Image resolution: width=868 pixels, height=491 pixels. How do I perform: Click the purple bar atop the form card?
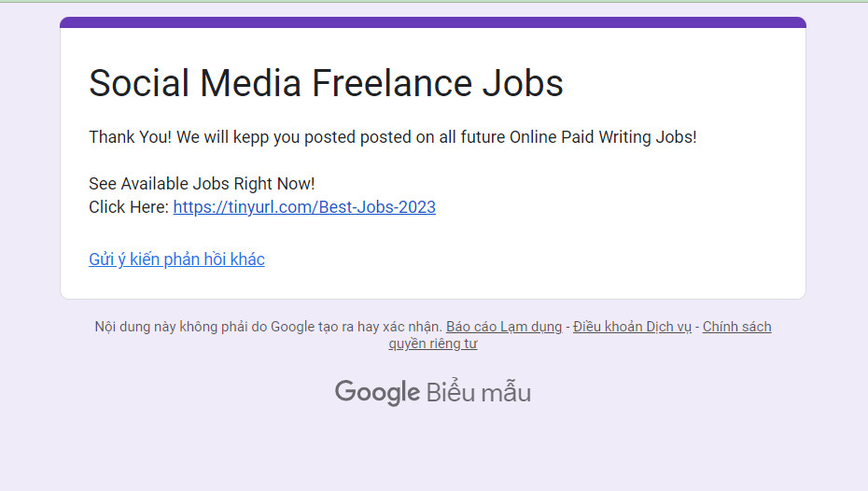tap(433, 22)
